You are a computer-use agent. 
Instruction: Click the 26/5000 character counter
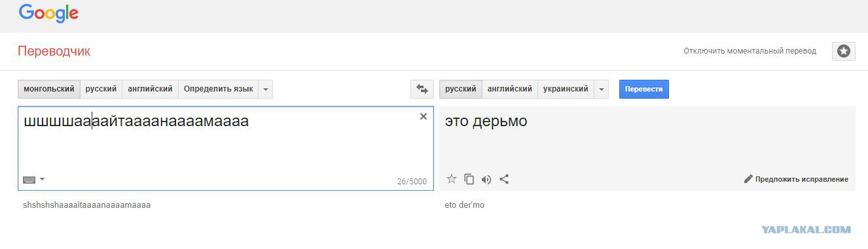(412, 182)
